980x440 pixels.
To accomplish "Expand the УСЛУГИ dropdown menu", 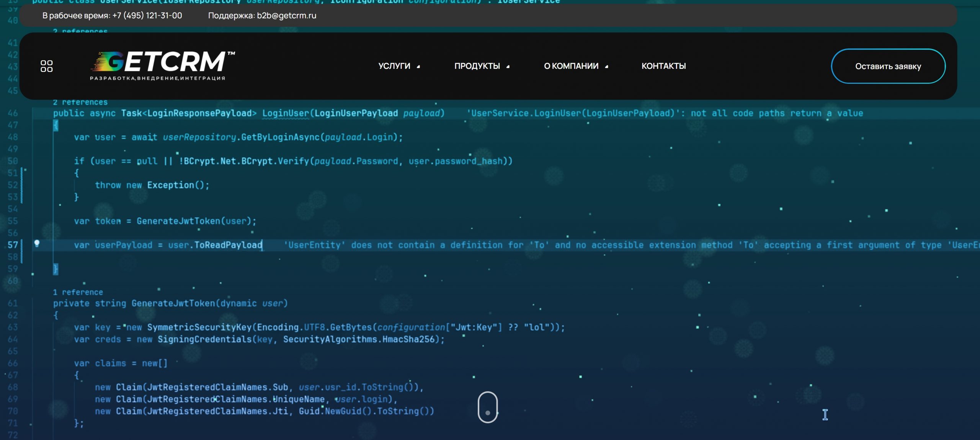I will (399, 66).
